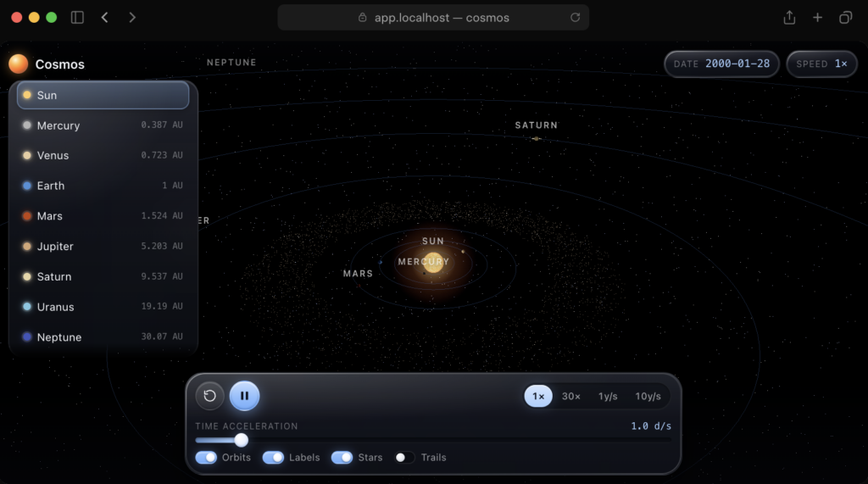Select Uranus in the body list
Viewport: 868px width, 484px height.
coord(103,306)
